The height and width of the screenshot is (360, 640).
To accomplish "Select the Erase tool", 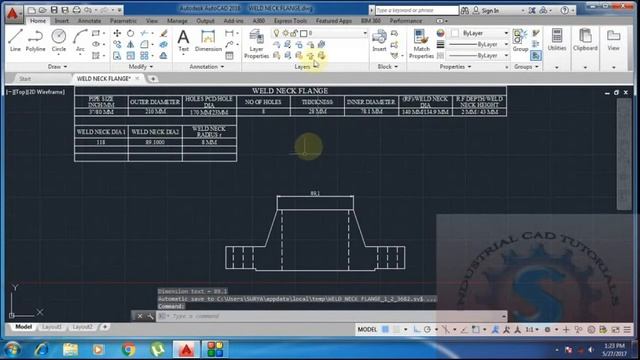I will click(x=164, y=33).
